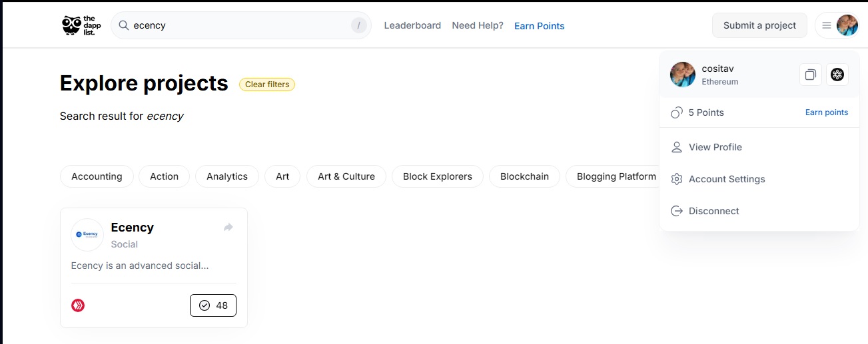Filter by Action category
The height and width of the screenshot is (344, 868).
click(x=165, y=176)
